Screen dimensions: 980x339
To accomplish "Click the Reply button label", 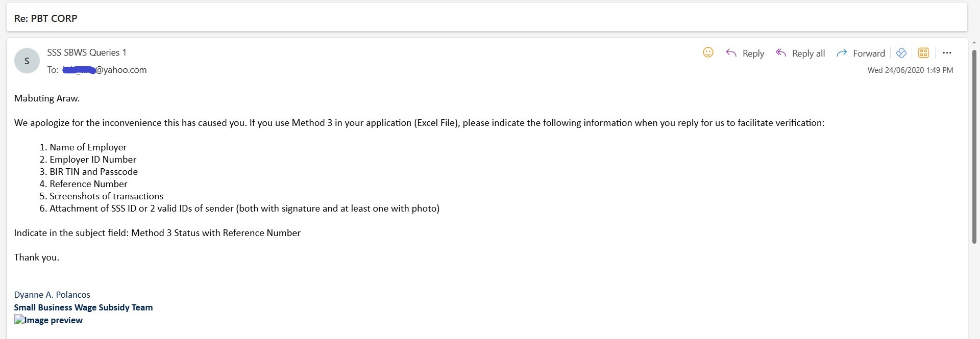I will (753, 54).
